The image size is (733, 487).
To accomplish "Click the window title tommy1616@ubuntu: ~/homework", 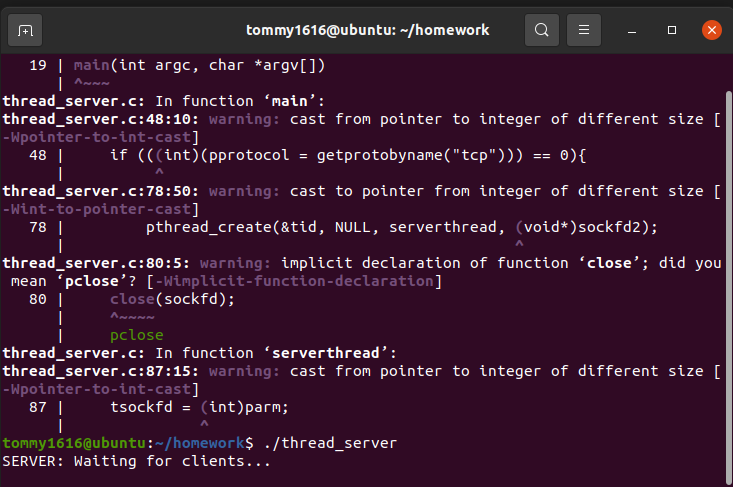I will coord(368,30).
